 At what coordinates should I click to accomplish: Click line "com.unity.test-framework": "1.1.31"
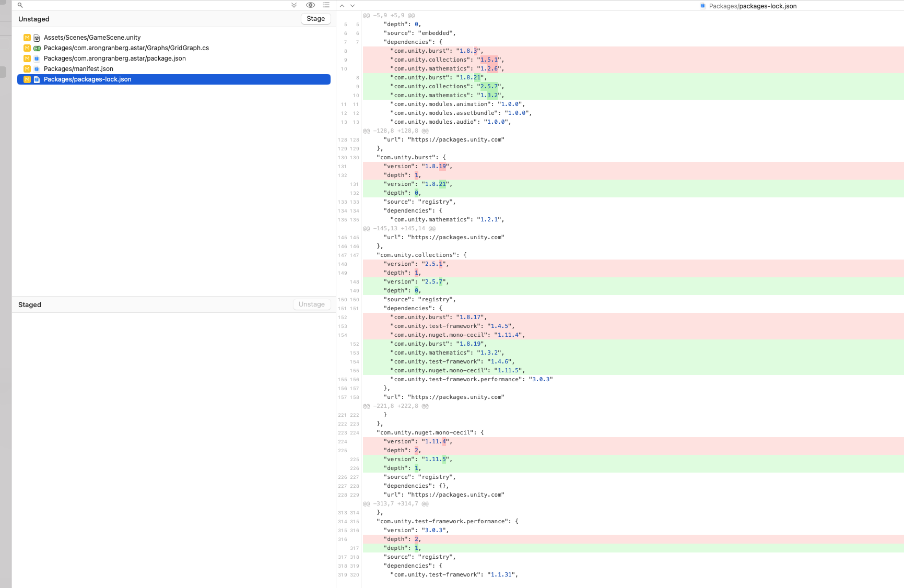point(633,575)
